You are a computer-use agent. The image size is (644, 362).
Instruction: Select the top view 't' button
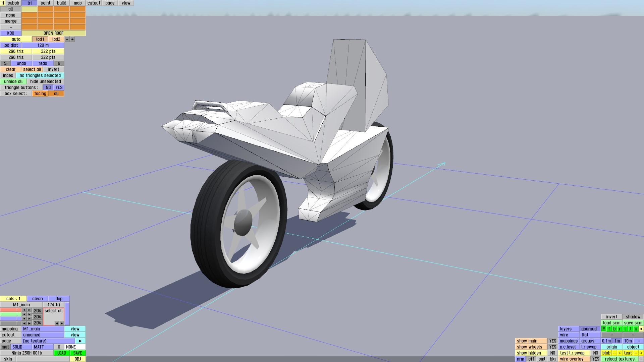631,329
